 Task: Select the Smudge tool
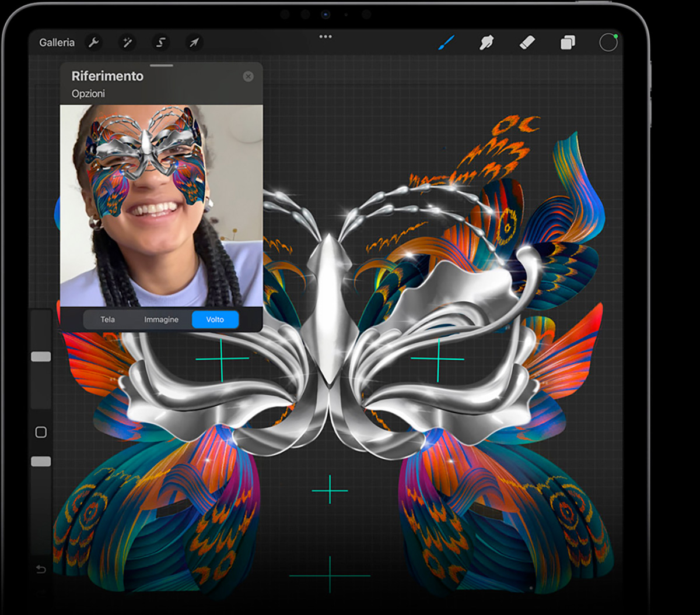click(x=487, y=43)
